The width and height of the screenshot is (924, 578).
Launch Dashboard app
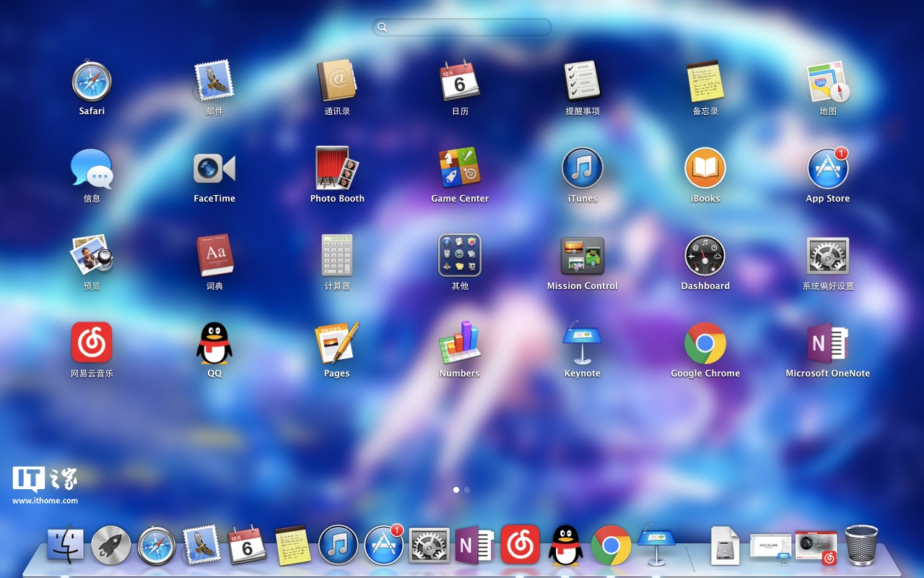click(x=705, y=256)
